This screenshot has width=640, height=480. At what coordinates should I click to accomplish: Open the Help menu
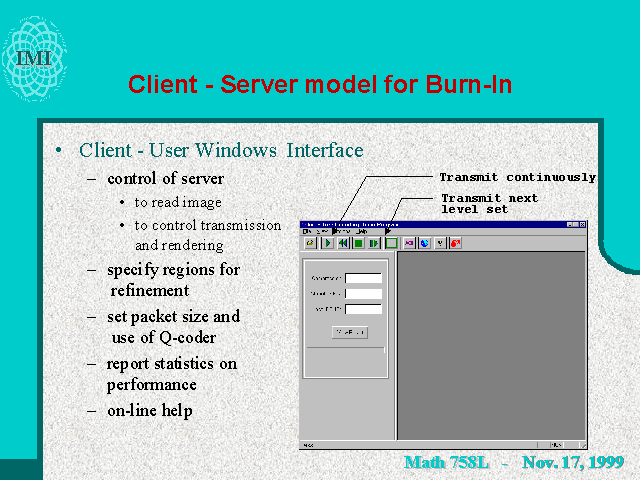click(362, 232)
